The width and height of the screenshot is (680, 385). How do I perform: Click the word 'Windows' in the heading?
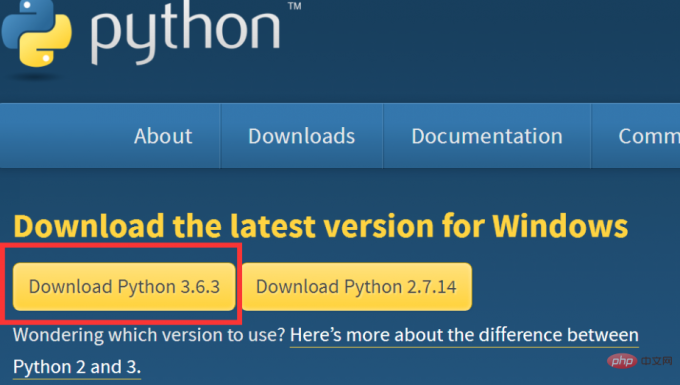560,226
